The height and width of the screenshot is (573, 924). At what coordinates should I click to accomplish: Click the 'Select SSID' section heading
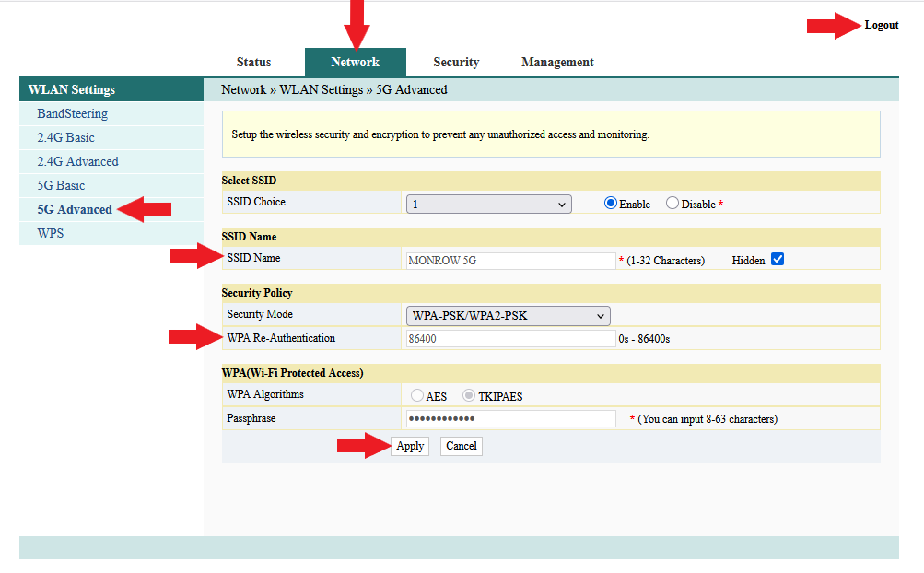[x=249, y=181]
